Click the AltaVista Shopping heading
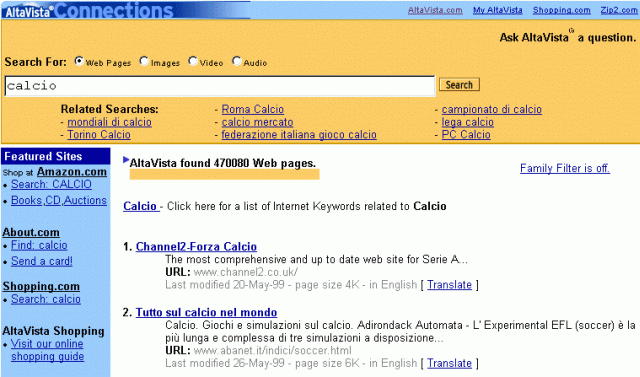 53,331
